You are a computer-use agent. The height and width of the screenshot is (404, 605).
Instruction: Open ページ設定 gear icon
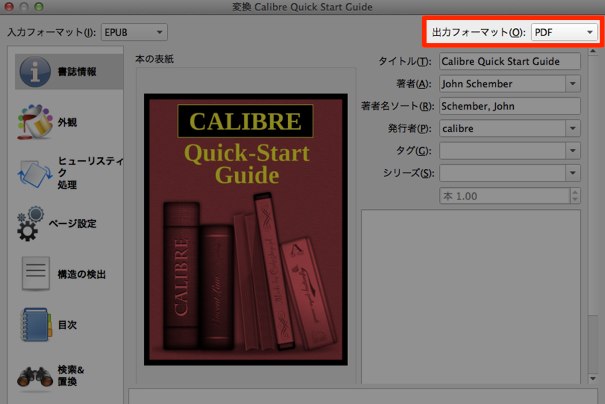click(x=30, y=224)
